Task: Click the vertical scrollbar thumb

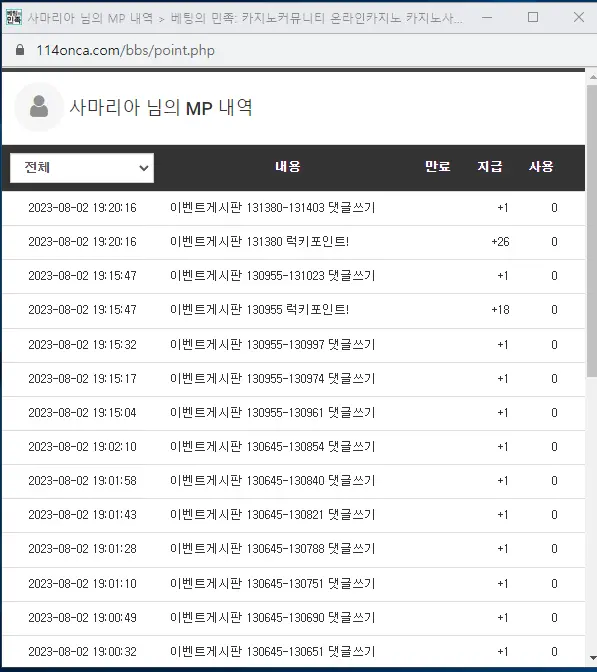Action: [x=592, y=231]
